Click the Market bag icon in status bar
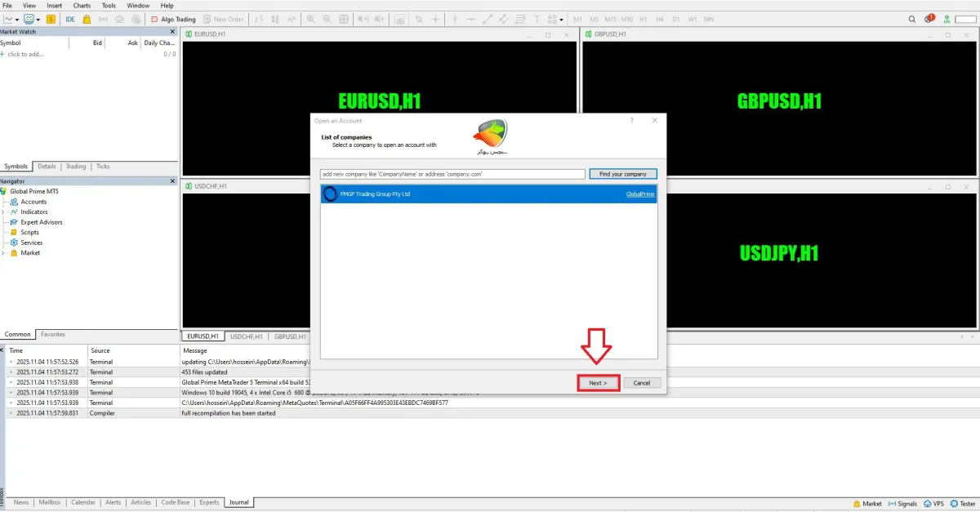 tap(857, 504)
